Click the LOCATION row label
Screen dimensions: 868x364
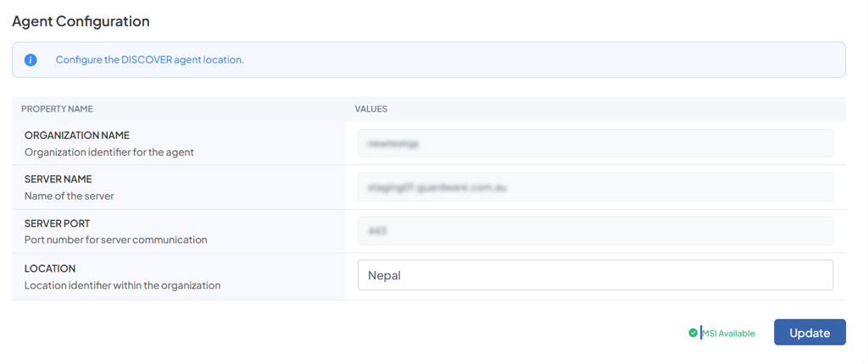[x=50, y=268]
